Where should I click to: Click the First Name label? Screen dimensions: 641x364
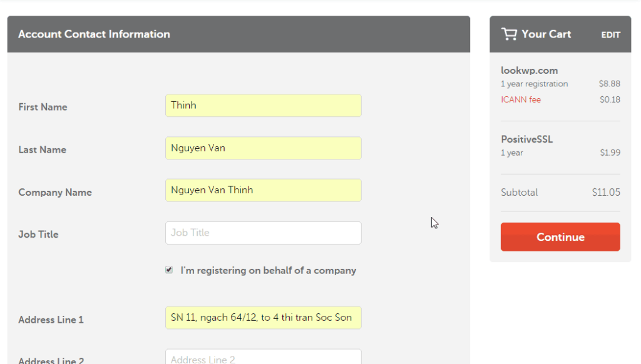[43, 107]
